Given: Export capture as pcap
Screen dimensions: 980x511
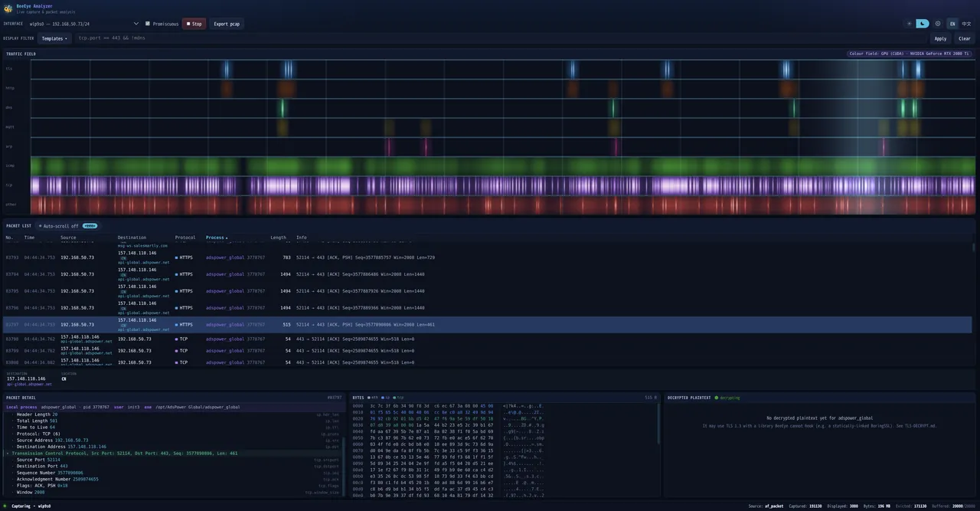Looking at the screenshot, I should (x=227, y=24).
